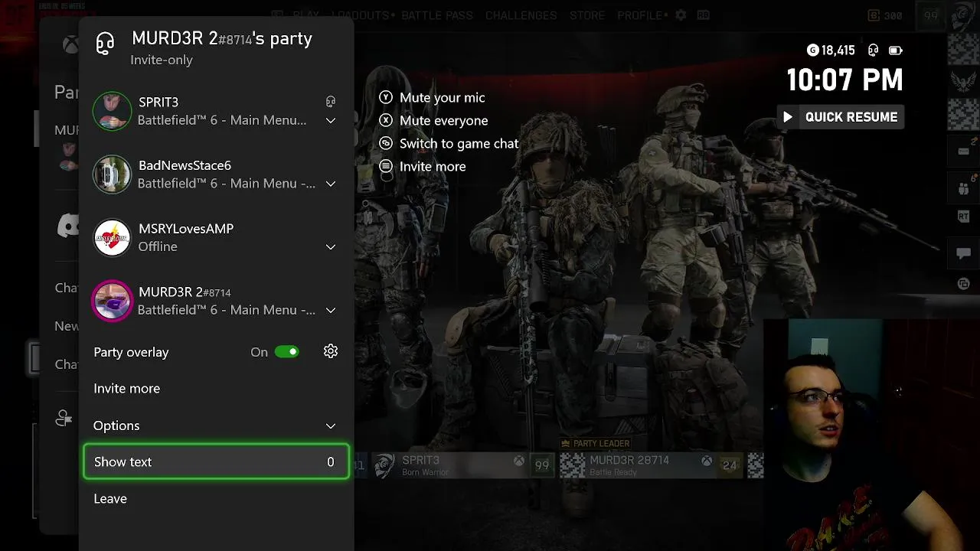Select Invite more in the party panel
The width and height of the screenshot is (980, 551).
[127, 389]
